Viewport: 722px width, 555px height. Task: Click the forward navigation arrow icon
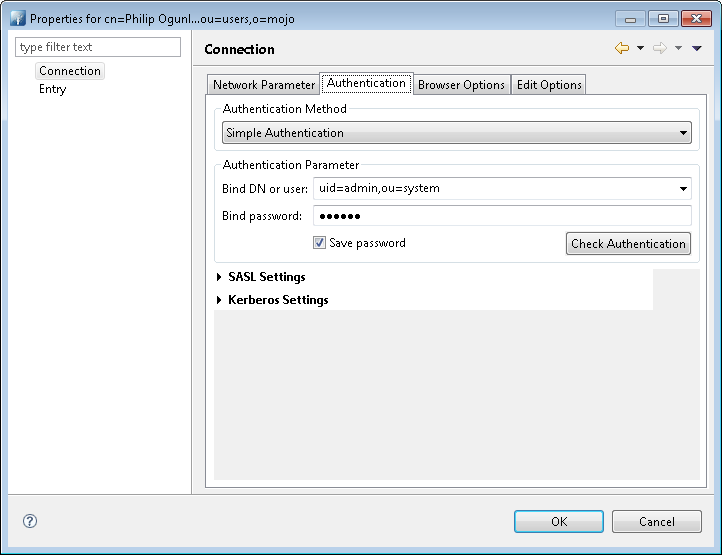[660, 48]
